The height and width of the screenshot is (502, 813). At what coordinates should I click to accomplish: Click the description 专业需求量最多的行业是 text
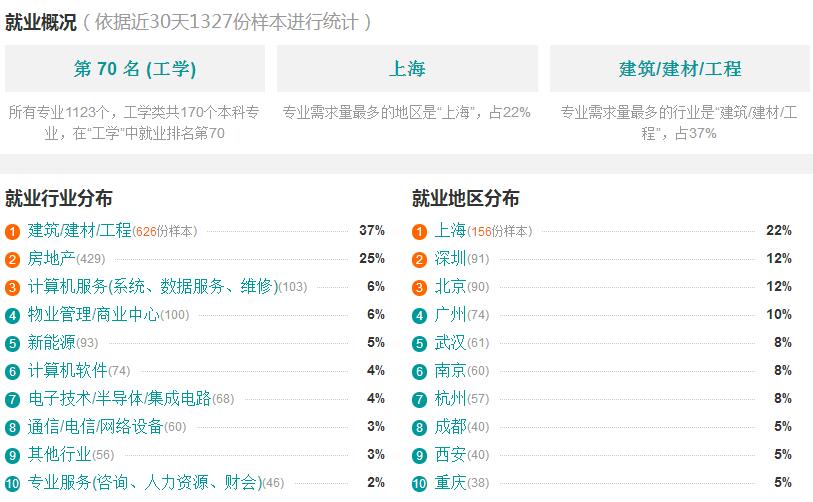click(679, 123)
